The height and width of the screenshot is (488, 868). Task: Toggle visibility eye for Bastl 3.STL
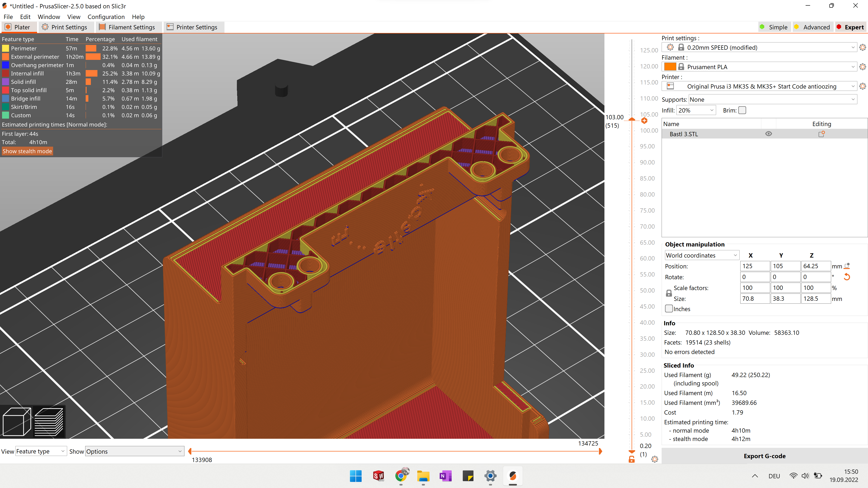click(x=768, y=134)
